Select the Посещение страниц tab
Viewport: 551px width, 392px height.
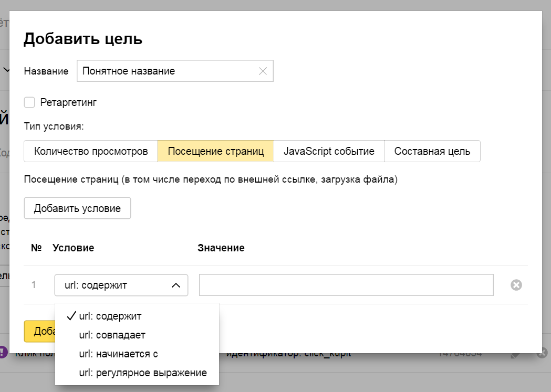215,152
